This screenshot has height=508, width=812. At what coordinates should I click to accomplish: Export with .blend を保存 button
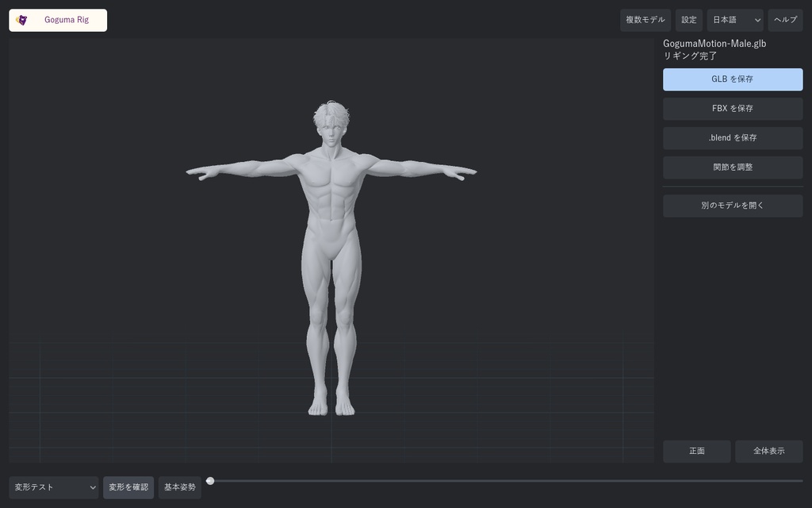pyautogui.click(x=733, y=138)
